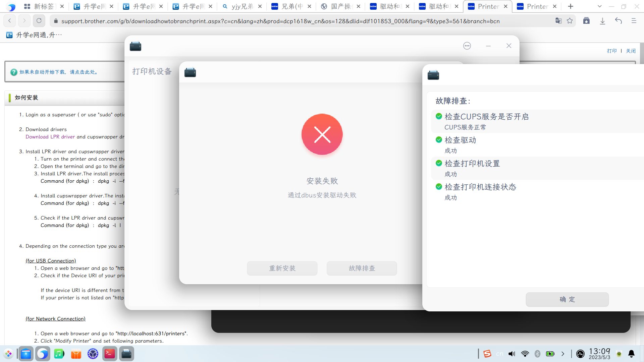Launch Terminal from the dock
Image resolution: width=644 pixels, height=362 pixels.
[x=109, y=354]
